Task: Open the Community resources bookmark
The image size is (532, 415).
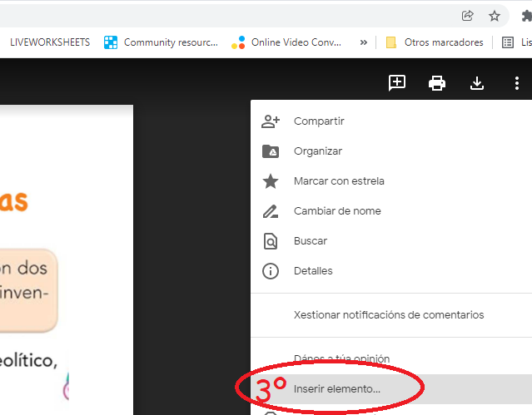Action: click(x=162, y=42)
